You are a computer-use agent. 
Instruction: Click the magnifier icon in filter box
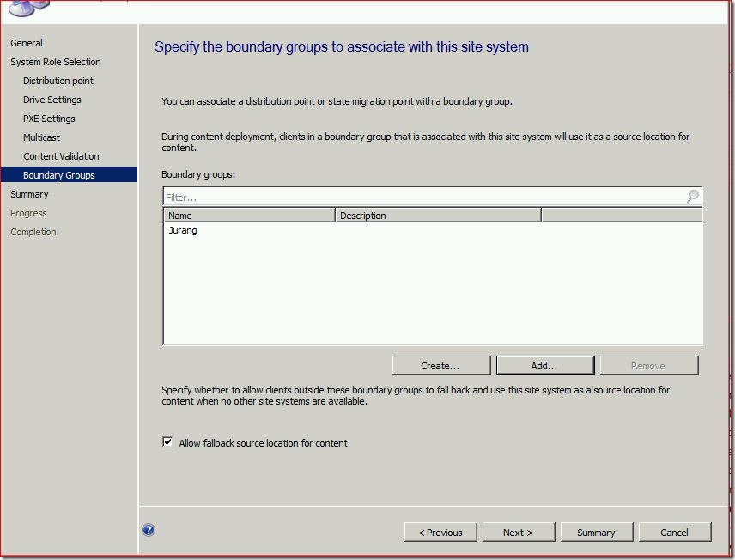pyautogui.click(x=692, y=197)
